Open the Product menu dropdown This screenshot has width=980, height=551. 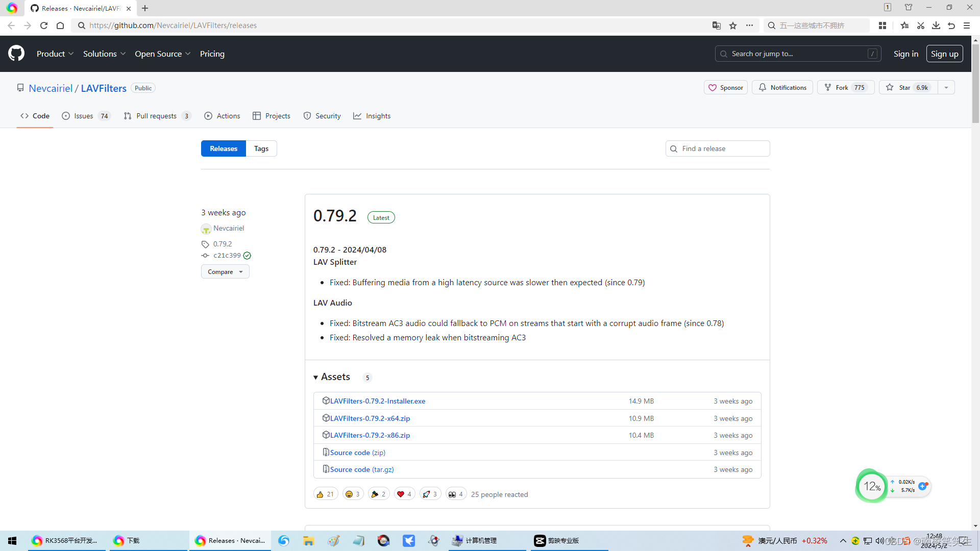point(55,54)
